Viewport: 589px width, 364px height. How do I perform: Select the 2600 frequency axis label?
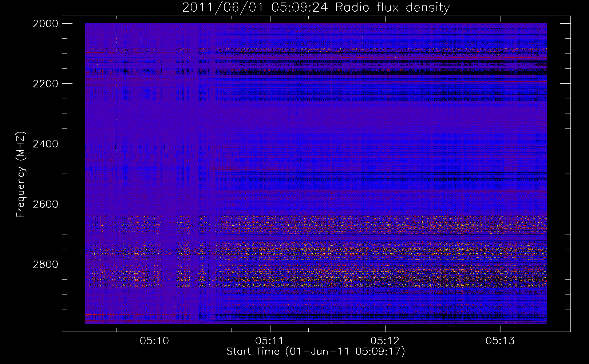(46, 204)
